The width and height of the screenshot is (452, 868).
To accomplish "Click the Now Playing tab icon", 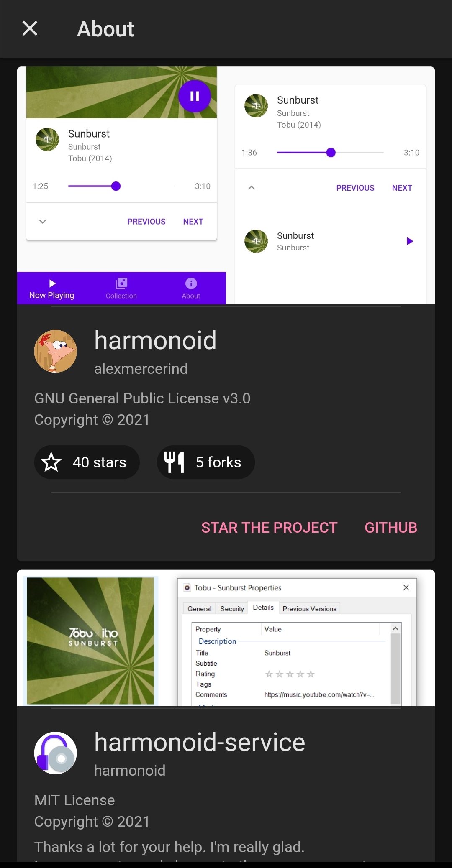I will pyautogui.click(x=52, y=283).
